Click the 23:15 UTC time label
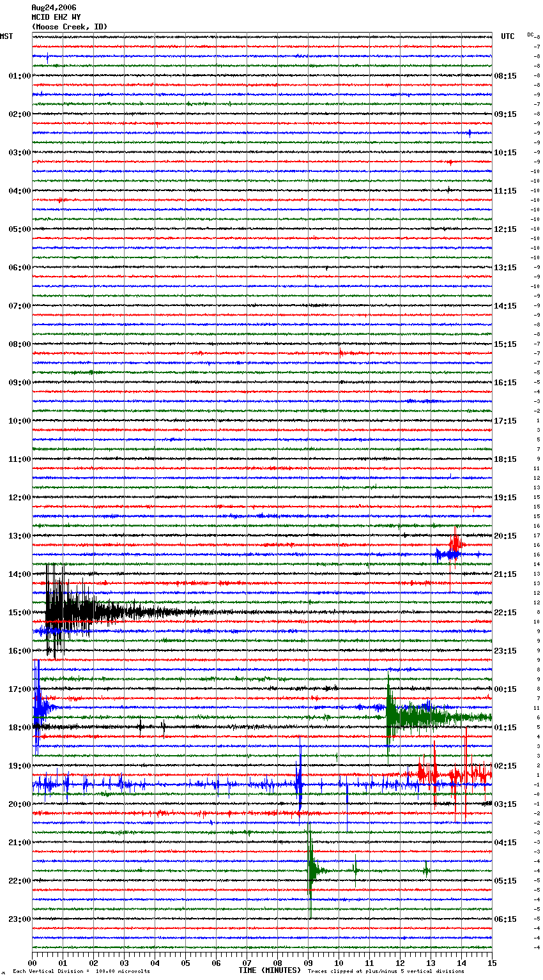Screen dimensions: 543x980 pyautogui.click(x=505, y=651)
